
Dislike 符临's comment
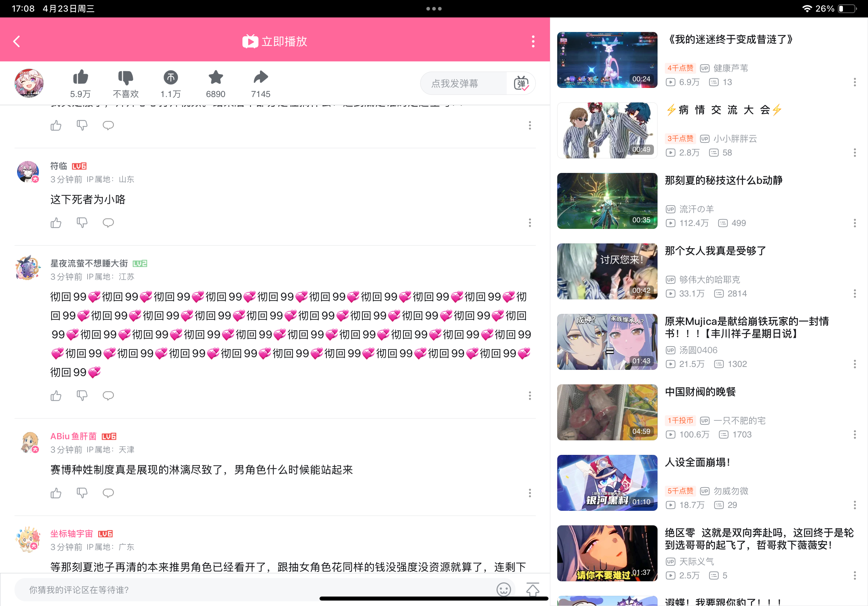coord(82,223)
